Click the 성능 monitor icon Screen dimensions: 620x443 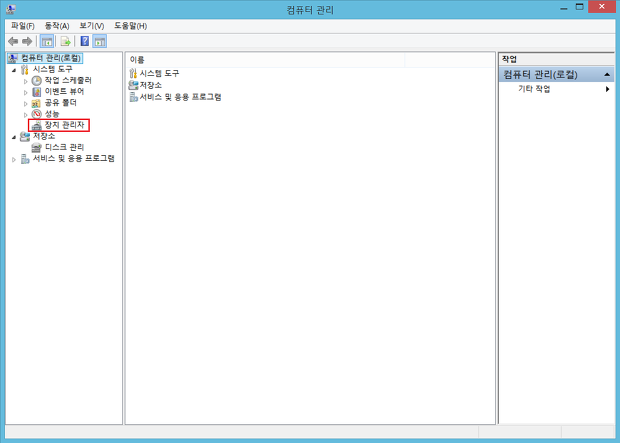pyautogui.click(x=36, y=114)
